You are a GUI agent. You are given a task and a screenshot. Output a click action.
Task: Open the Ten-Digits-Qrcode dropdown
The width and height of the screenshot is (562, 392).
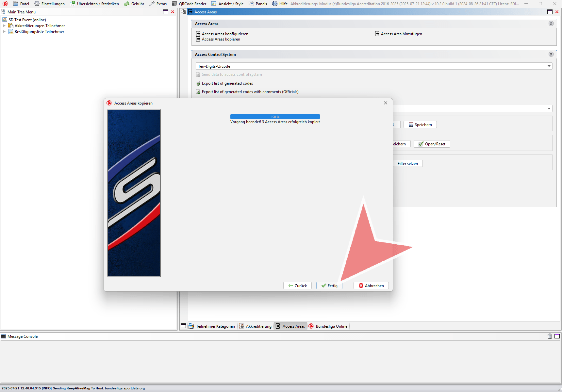tap(374, 66)
